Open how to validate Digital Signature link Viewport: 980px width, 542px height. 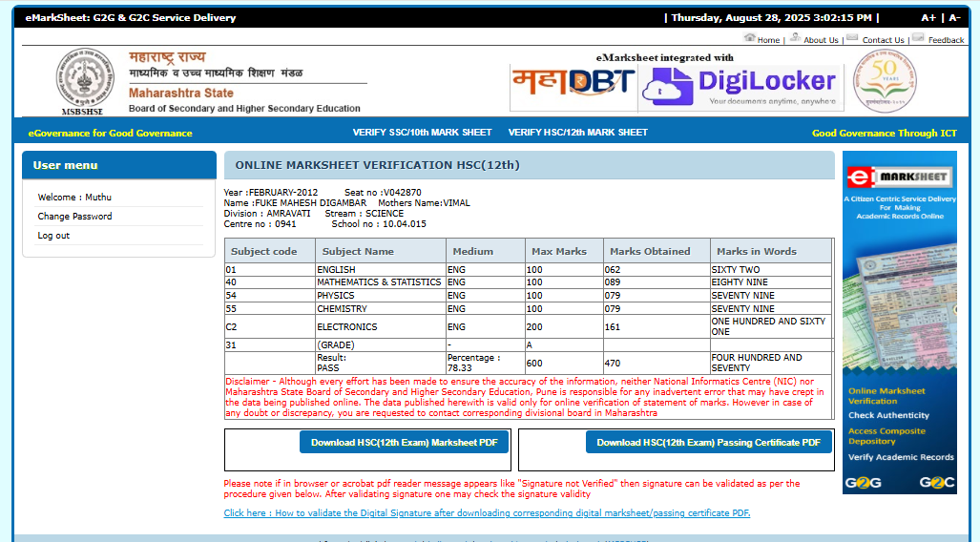[487, 513]
